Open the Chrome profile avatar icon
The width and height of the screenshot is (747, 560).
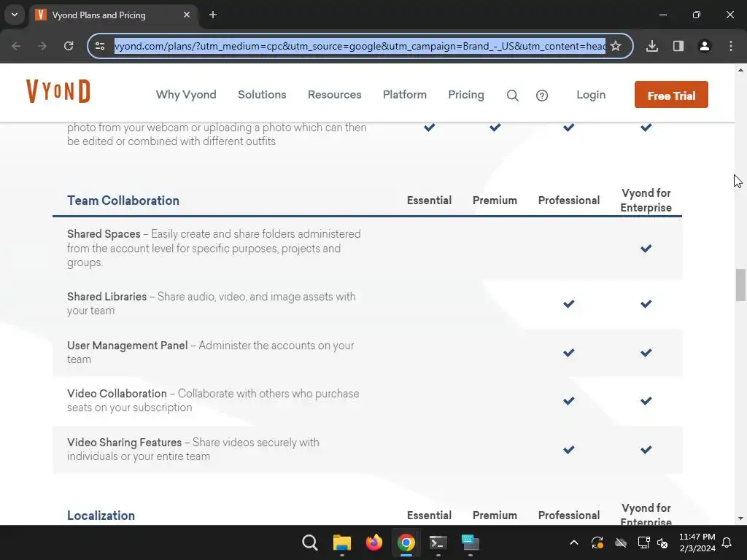705,46
